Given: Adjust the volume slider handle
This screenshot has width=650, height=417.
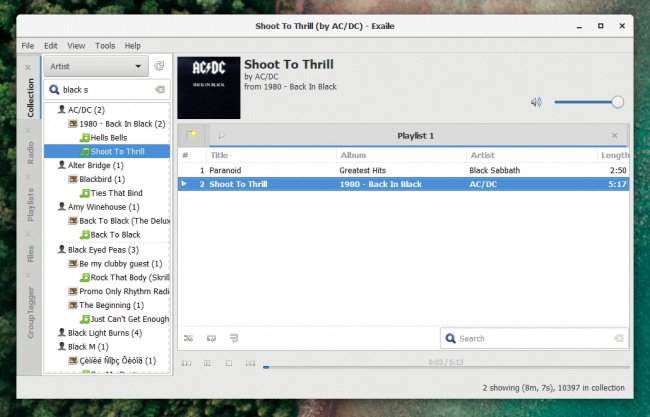Looking at the screenshot, I should [617, 102].
